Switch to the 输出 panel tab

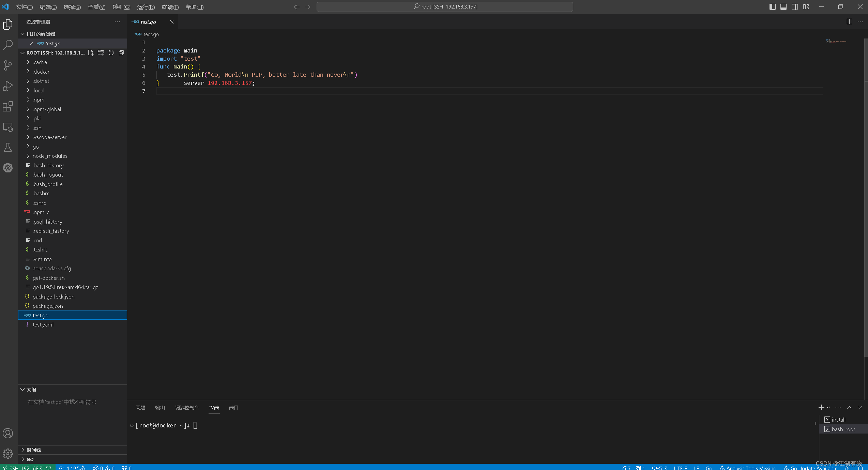tap(160, 408)
